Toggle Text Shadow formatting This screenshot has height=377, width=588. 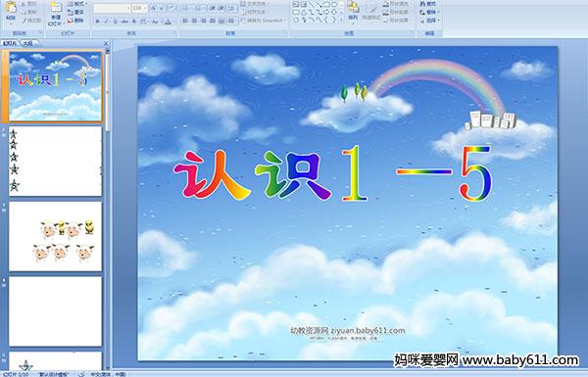pos(134,22)
